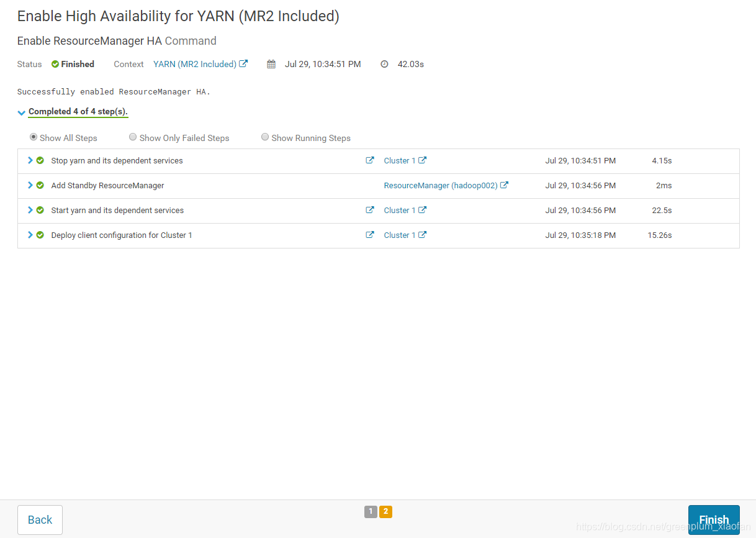Collapse the Completed 4 of 4 steps chevron
The height and width of the screenshot is (538, 756).
pos(22,112)
